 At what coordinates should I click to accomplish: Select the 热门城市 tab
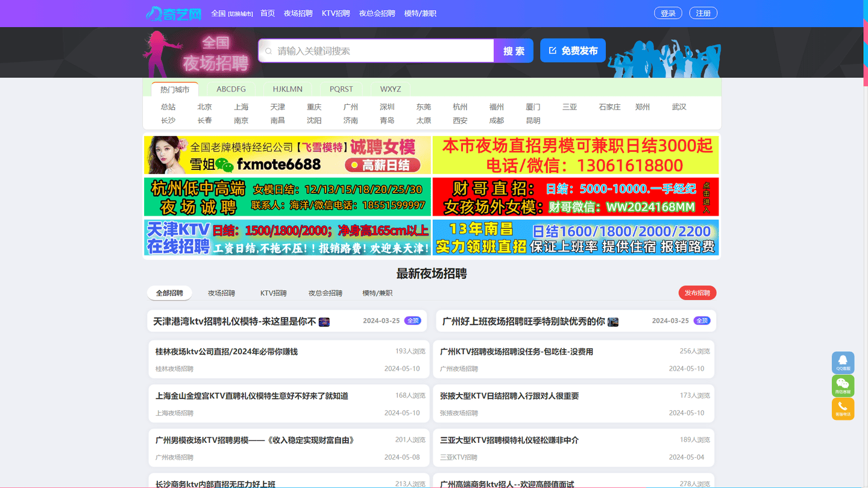(175, 89)
